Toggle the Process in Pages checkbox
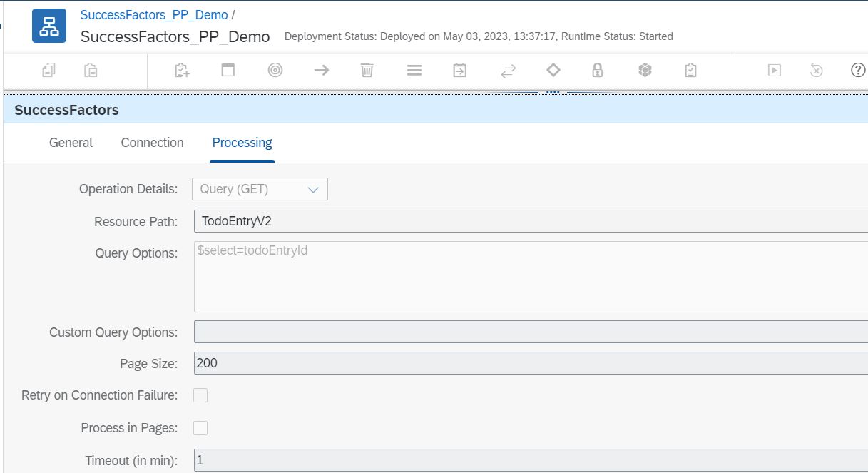The width and height of the screenshot is (868, 473). tap(200, 428)
